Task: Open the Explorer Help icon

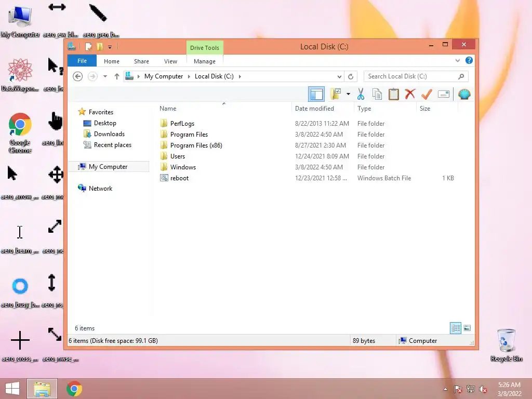Action: click(x=469, y=60)
